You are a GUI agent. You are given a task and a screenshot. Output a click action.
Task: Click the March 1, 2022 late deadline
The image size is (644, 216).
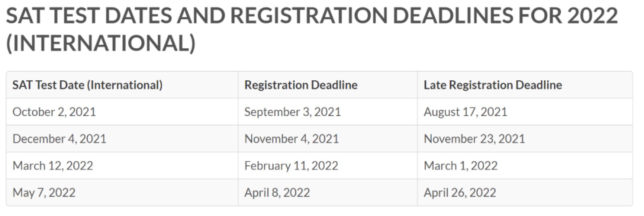click(461, 166)
